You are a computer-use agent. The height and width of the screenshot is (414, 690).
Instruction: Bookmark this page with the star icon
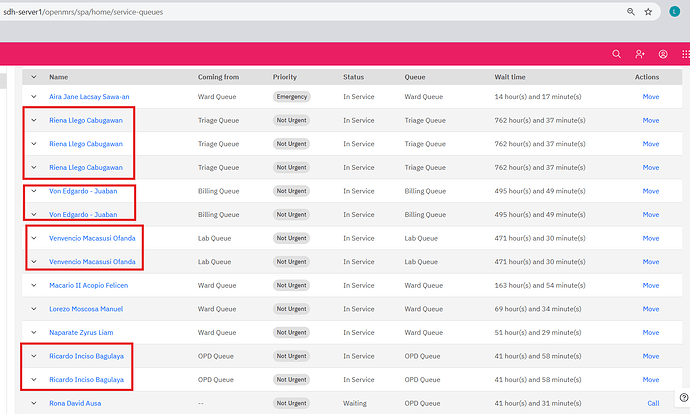click(x=649, y=11)
